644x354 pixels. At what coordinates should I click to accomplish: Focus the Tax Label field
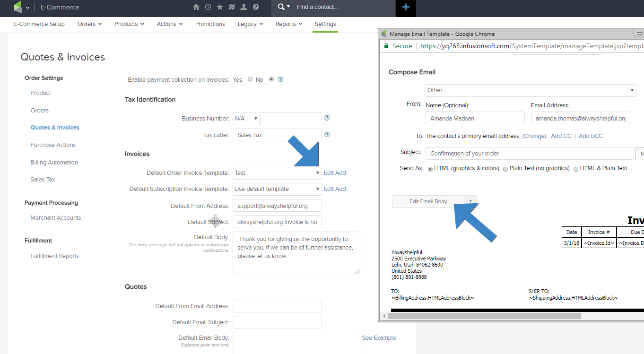point(277,135)
